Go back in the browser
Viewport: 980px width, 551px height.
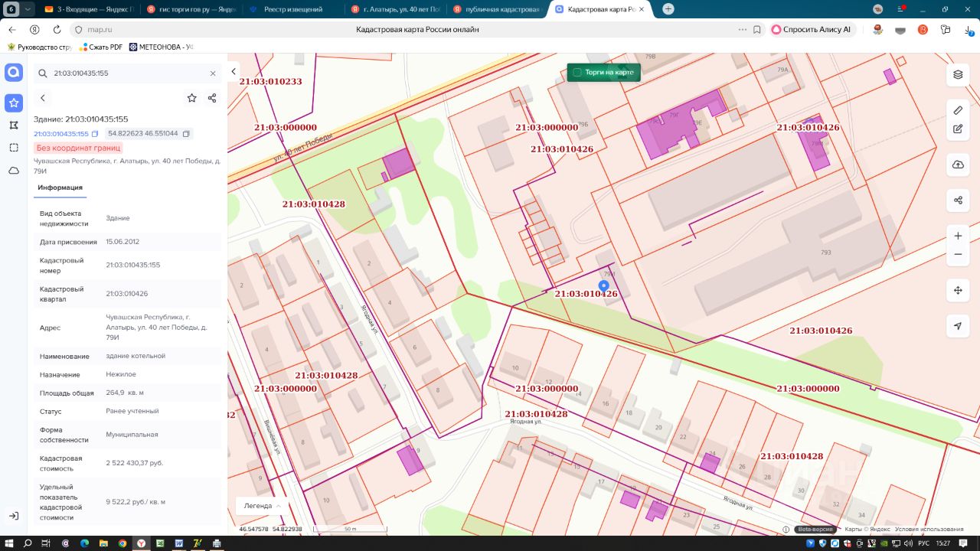coord(12,29)
